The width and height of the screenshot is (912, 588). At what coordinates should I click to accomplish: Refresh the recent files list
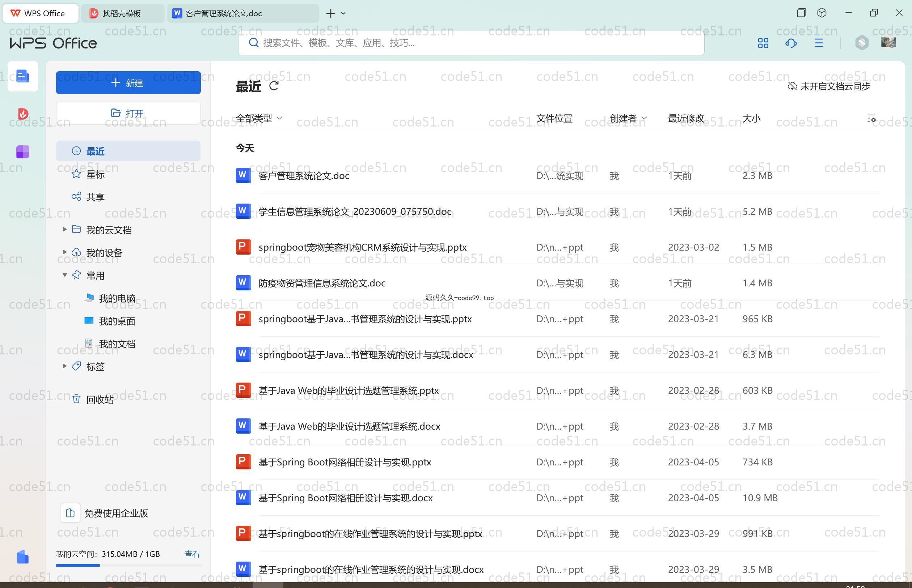pos(274,86)
